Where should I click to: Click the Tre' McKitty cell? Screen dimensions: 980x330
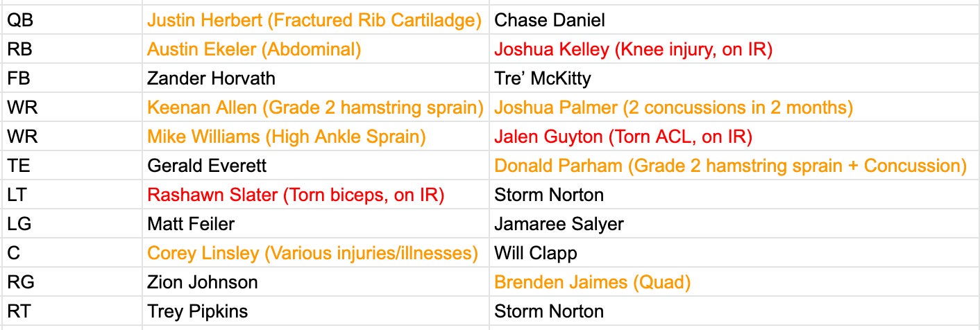(543, 78)
